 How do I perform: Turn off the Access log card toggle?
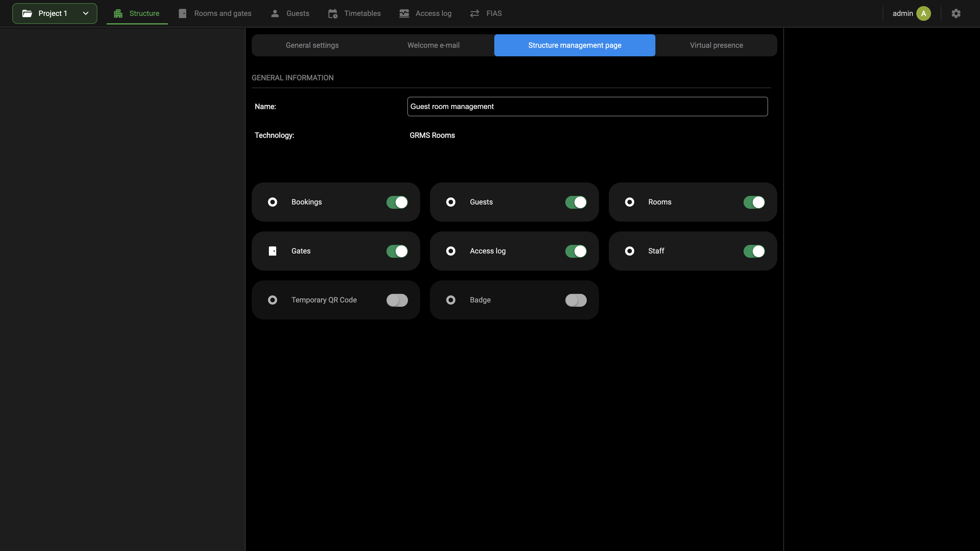(576, 251)
